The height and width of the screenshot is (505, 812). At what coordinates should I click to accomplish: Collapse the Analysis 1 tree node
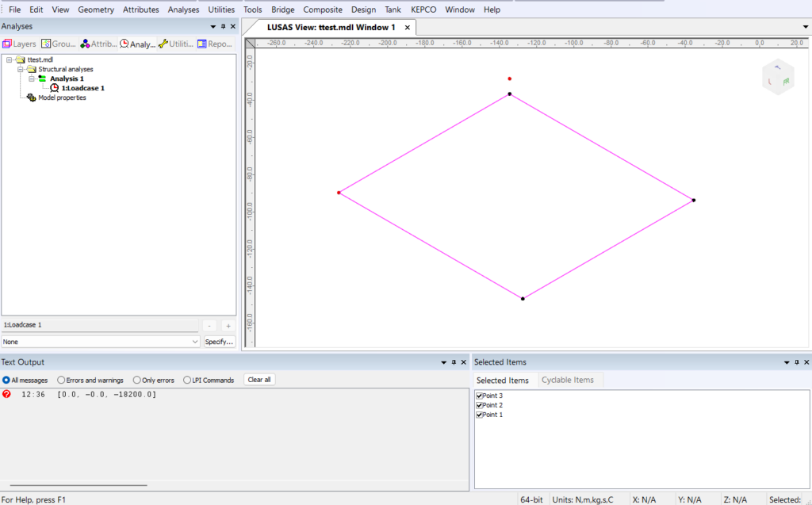tap(33, 78)
